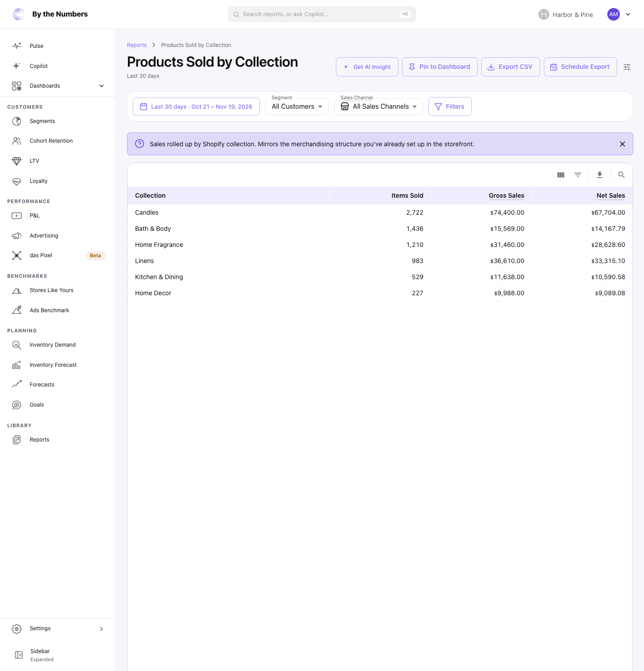Go to Cohort Retention
This screenshot has height=671, width=644.
click(58, 141)
